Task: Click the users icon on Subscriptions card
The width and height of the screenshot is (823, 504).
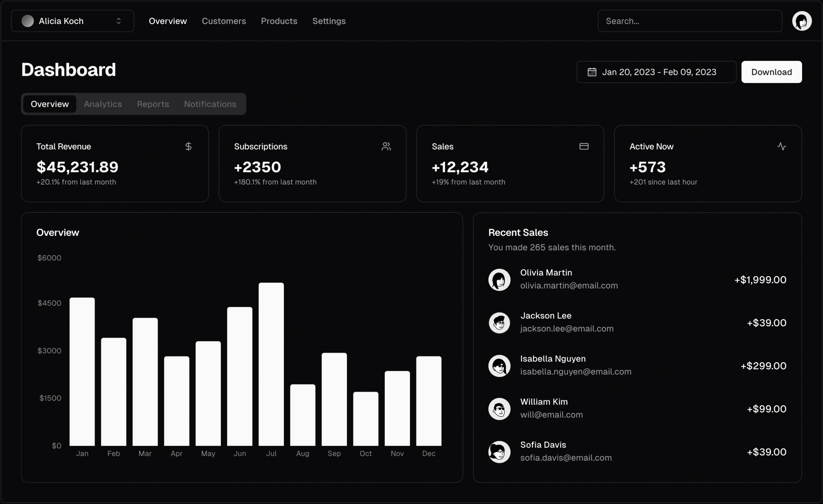Action: click(386, 146)
